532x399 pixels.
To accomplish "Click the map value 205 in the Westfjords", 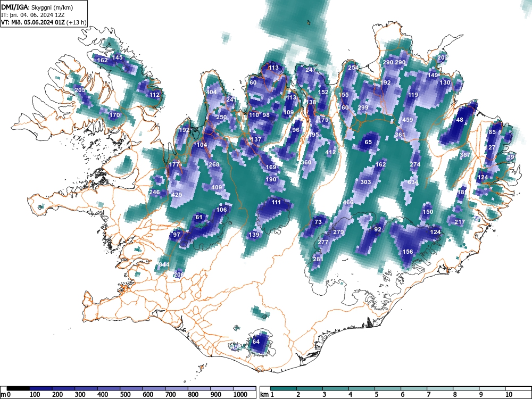I will click(80, 90).
